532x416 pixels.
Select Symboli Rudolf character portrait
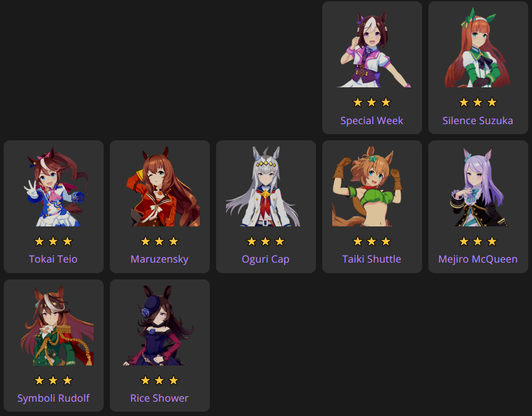pos(54,326)
